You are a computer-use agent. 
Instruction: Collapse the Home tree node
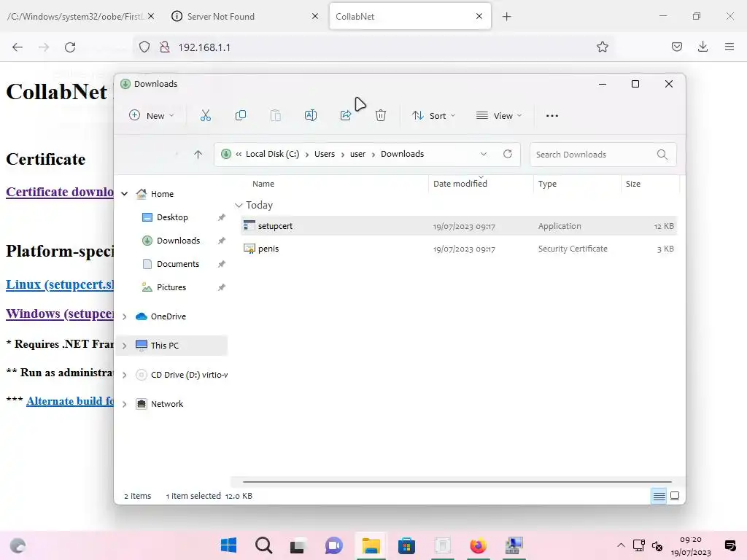[x=124, y=194]
